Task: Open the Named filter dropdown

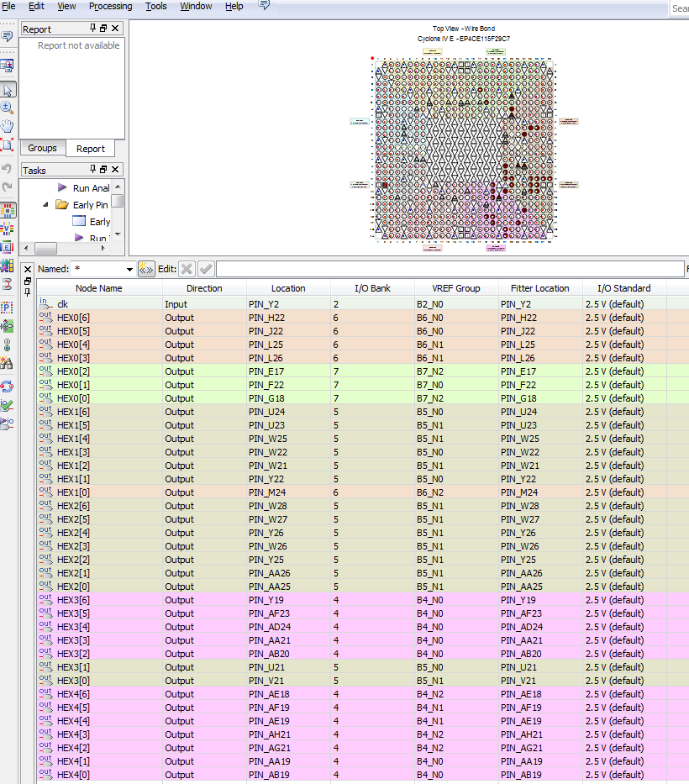Action: click(129, 269)
